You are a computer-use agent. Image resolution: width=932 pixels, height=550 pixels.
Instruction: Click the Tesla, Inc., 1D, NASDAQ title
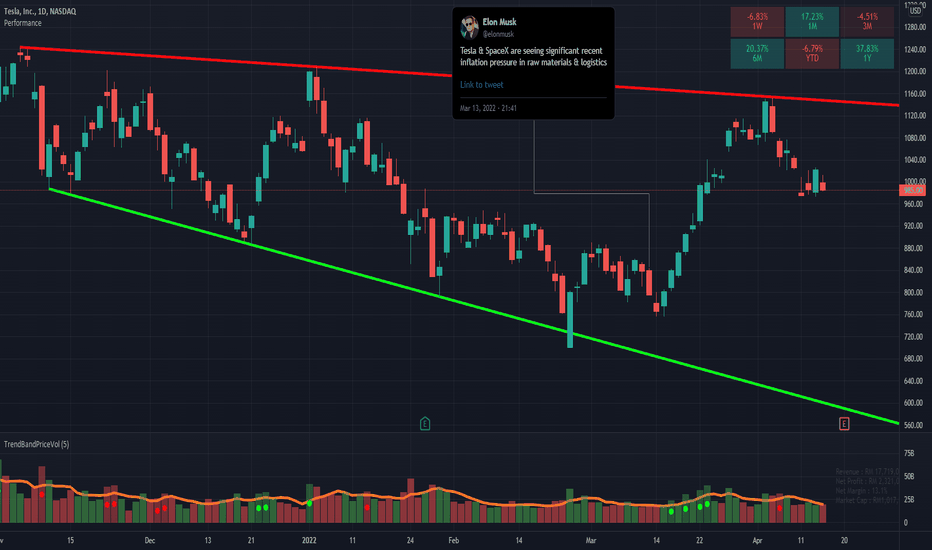[40, 11]
